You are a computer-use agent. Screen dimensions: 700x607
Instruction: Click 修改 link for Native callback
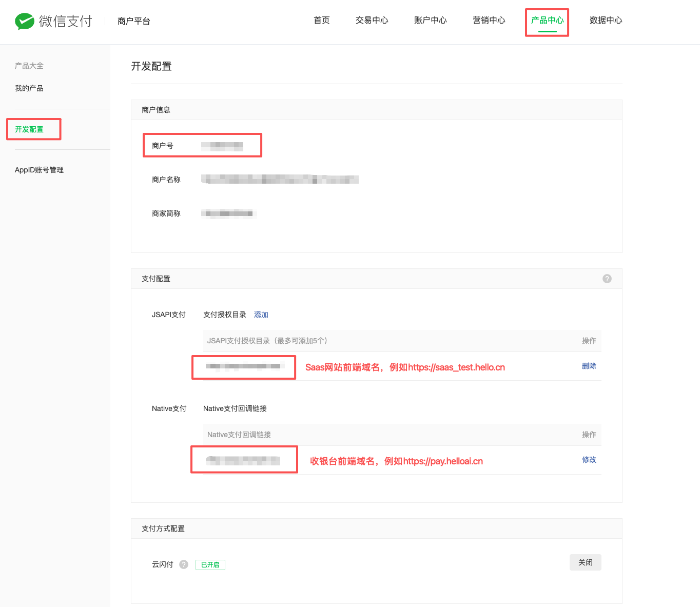coord(589,460)
